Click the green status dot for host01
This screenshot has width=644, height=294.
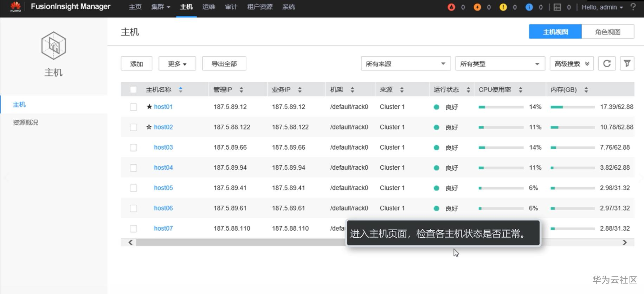(x=436, y=107)
